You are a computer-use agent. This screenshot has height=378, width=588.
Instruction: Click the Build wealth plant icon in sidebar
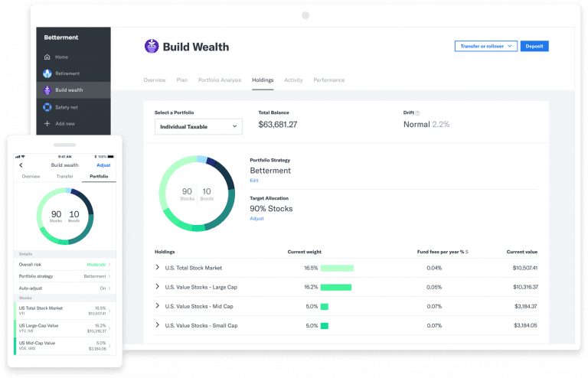click(x=47, y=90)
